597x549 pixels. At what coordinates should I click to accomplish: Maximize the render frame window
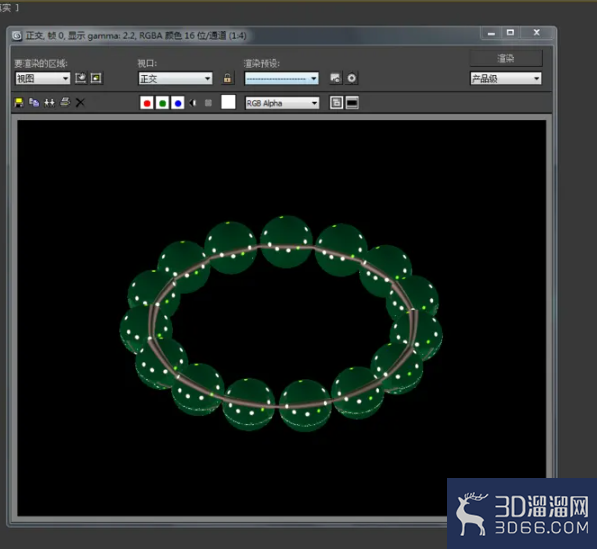pyautogui.click(x=511, y=33)
